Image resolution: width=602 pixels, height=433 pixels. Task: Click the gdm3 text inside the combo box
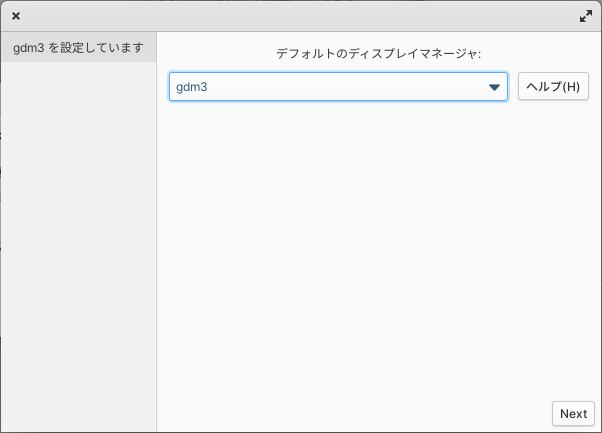pyautogui.click(x=192, y=87)
